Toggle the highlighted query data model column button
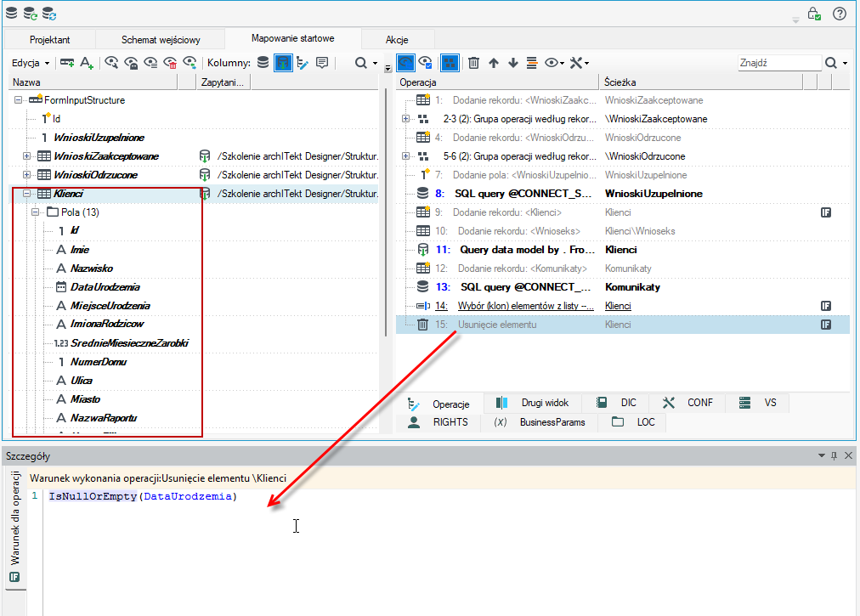860x616 pixels. click(x=283, y=63)
